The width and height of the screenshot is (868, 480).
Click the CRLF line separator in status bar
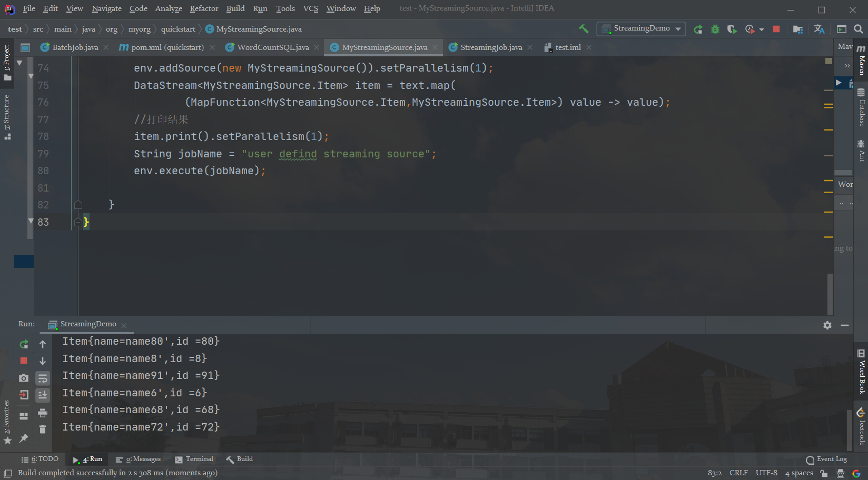[x=738, y=473]
